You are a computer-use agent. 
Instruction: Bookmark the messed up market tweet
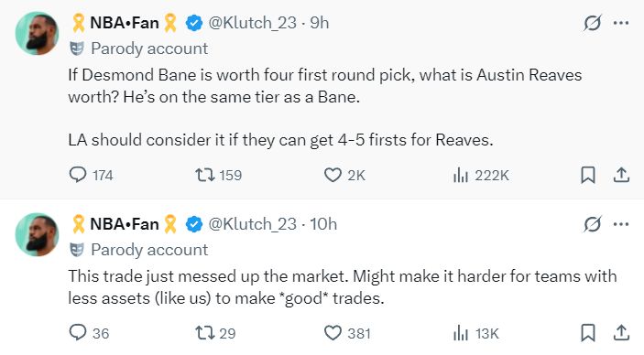coord(588,333)
